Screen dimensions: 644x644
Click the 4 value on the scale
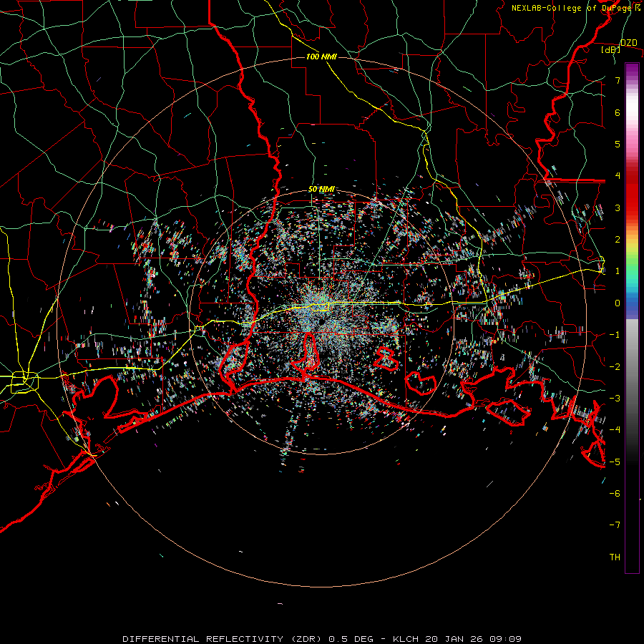[618, 176]
